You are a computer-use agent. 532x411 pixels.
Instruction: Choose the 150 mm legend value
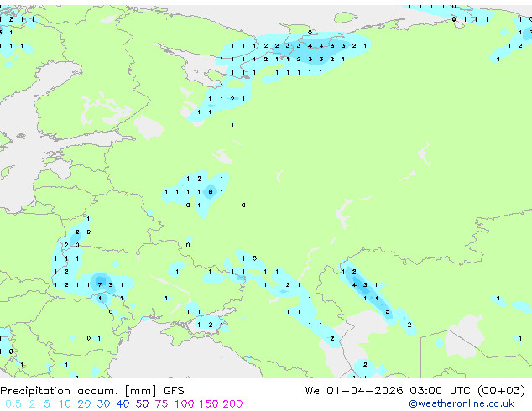(209, 404)
